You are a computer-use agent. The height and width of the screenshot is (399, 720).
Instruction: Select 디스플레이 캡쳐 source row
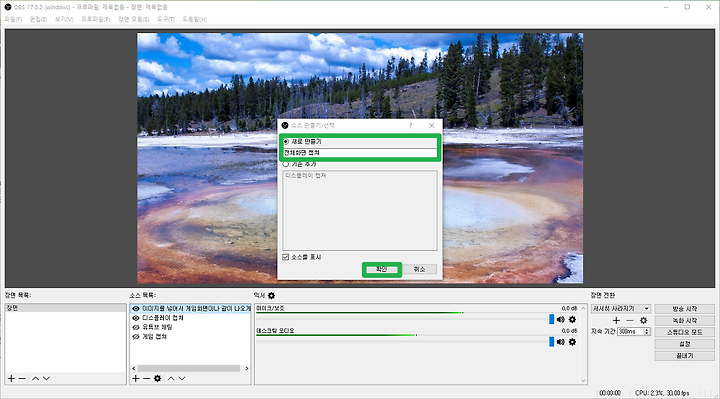190,318
